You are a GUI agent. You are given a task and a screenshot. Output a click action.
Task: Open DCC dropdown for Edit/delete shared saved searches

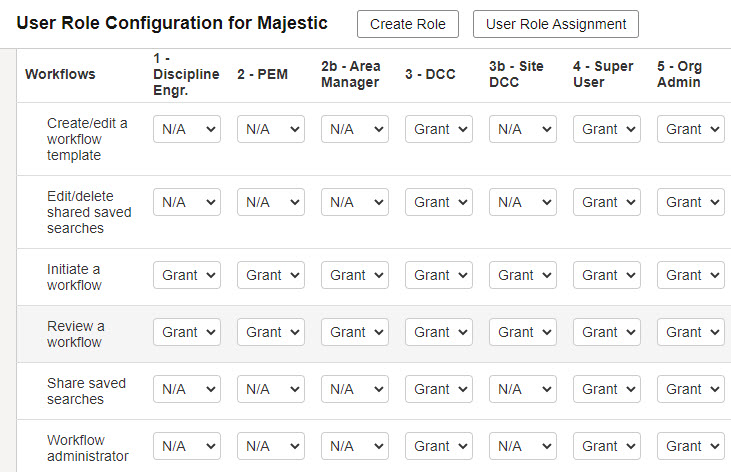(439, 202)
